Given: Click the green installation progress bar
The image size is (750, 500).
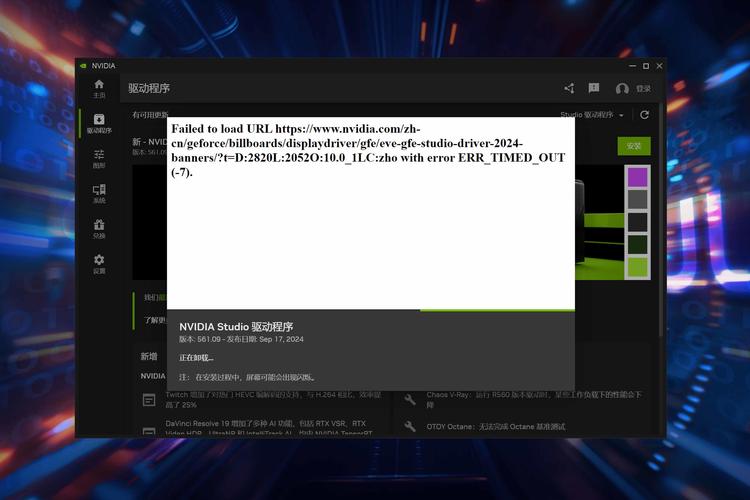Looking at the screenshot, I should [x=497, y=311].
